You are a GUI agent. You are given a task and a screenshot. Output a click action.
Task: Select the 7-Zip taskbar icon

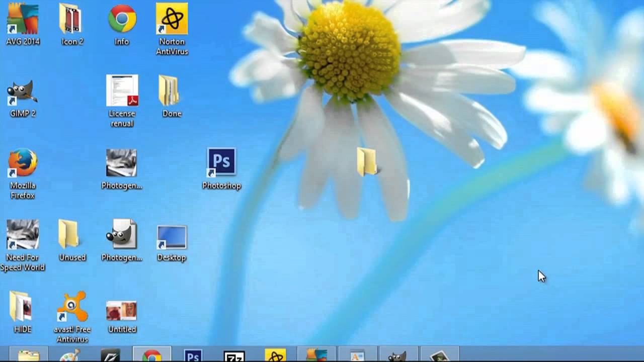pyautogui.click(x=234, y=357)
